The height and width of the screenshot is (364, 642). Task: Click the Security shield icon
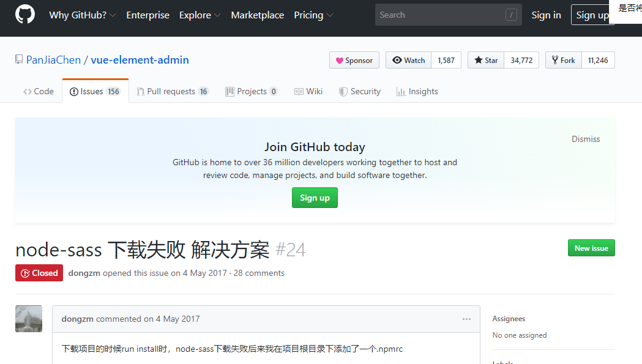tap(343, 92)
